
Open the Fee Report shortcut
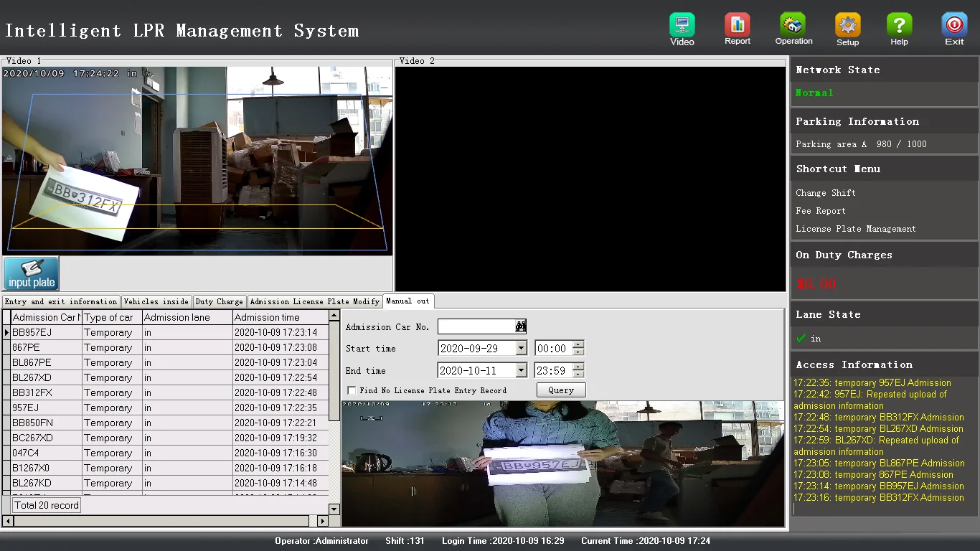click(x=820, y=211)
